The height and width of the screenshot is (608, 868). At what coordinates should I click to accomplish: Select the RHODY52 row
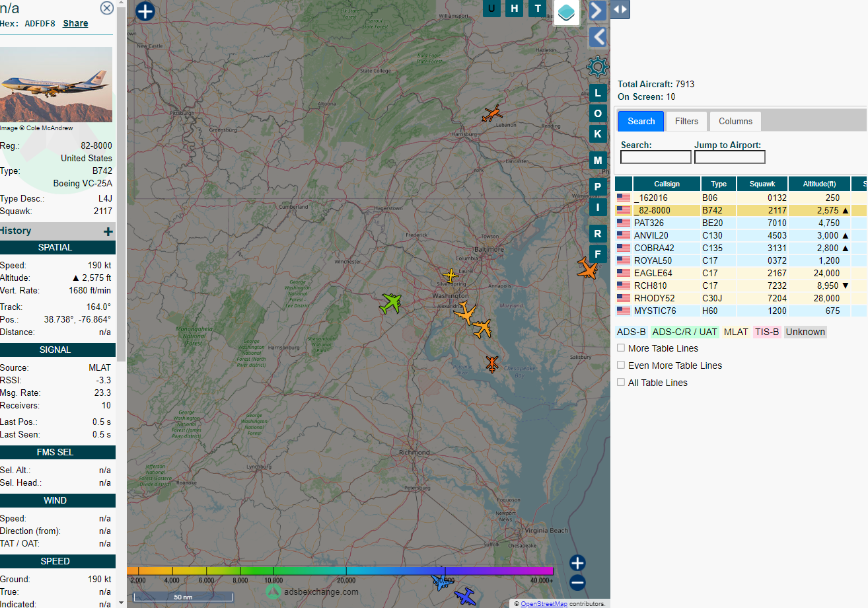click(x=741, y=298)
